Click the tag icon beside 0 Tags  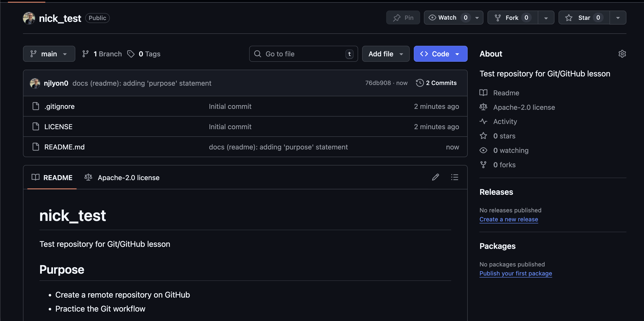[131, 54]
